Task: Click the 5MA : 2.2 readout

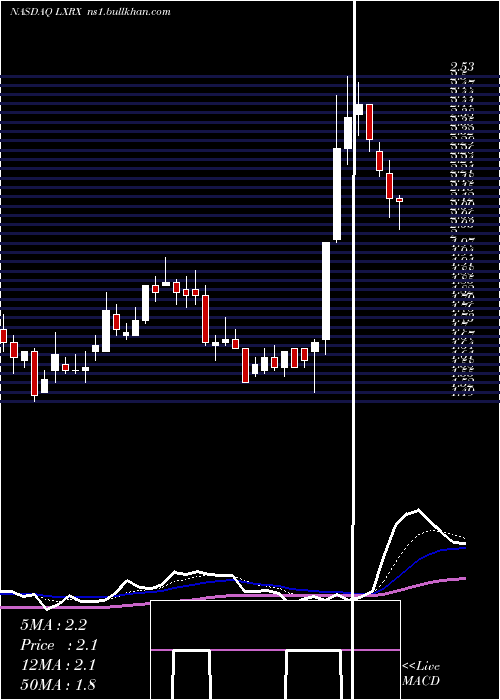Action: point(53,625)
